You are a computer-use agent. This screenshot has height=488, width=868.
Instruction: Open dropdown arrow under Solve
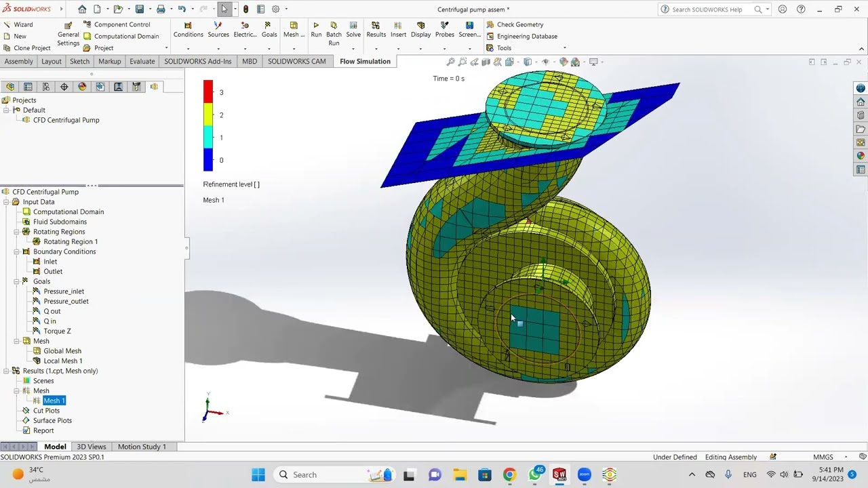pos(353,49)
